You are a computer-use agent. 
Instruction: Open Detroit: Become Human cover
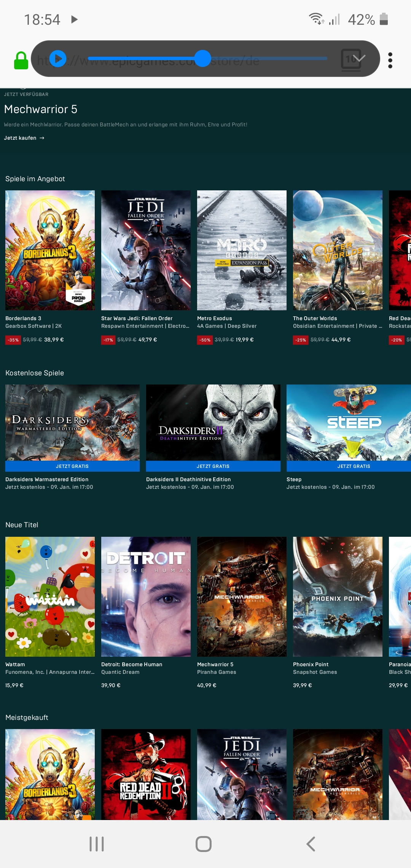(146, 597)
